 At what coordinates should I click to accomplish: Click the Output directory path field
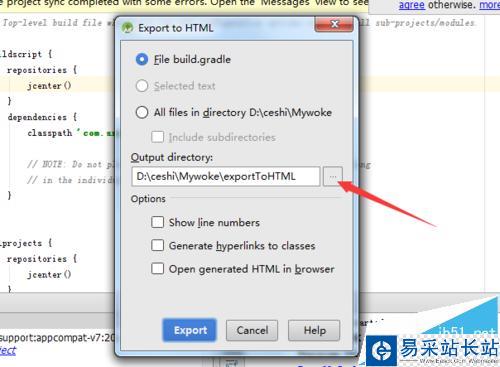click(x=226, y=176)
